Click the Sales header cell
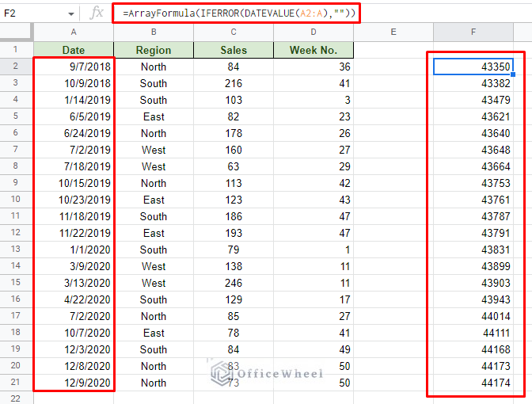The image size is (532, 404). 234,50
